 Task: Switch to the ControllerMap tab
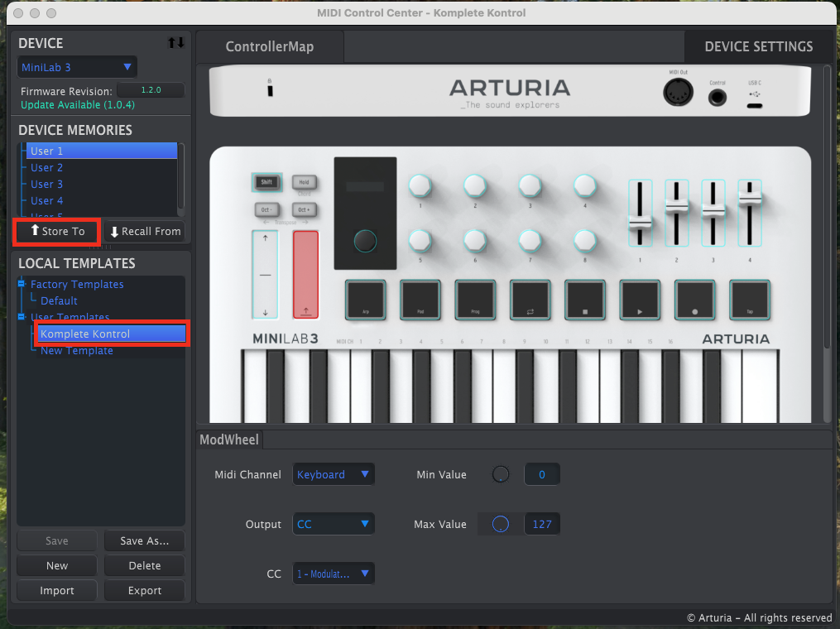pyautogui.click(x=270, y=46)
